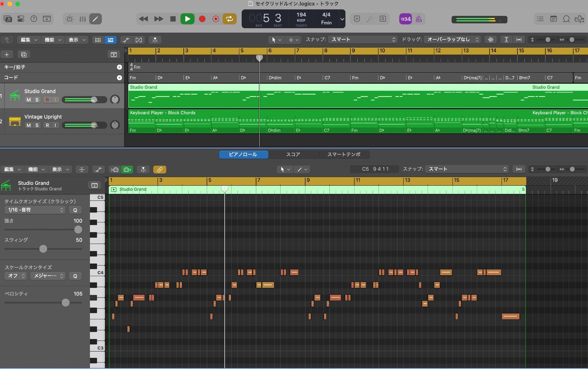The image size is (588, 369).
Task: Show Automation in tracks area toolbar
Action: [x=126, y=40]
